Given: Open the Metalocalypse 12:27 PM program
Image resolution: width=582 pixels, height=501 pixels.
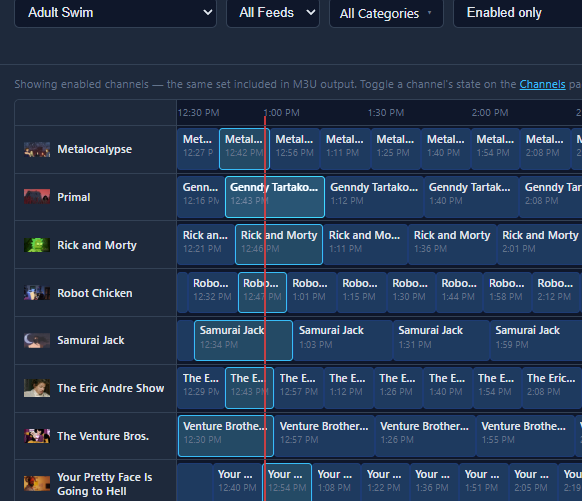Looking at the screenshot, I should [x=198, y=149].
